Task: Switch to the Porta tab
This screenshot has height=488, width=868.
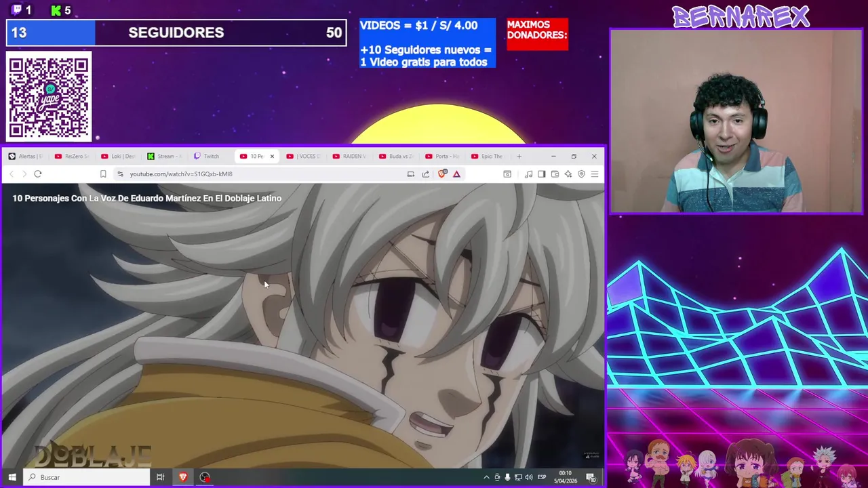Action: pos(441,157)
